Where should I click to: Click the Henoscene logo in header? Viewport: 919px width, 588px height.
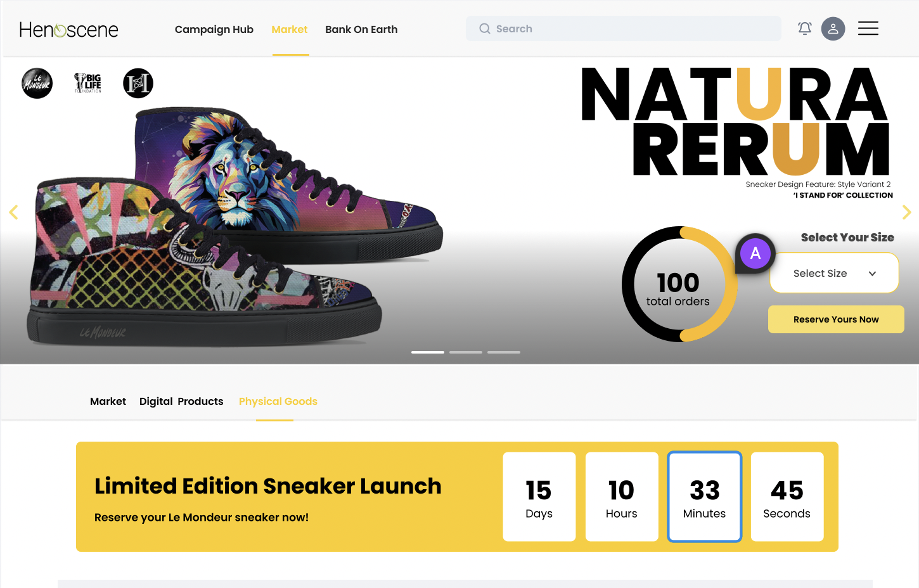pyautogui.click(x=68, y=30)
